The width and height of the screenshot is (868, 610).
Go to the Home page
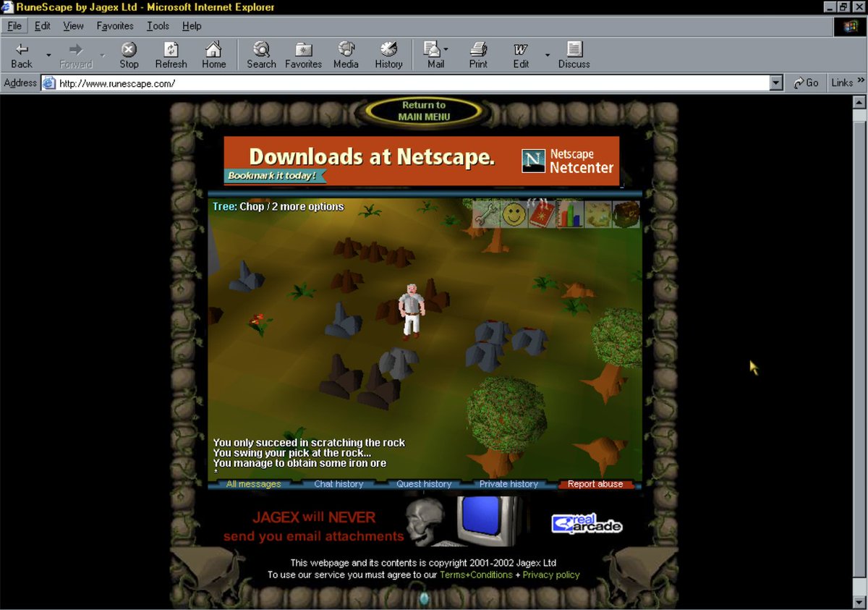pos(213,56)
